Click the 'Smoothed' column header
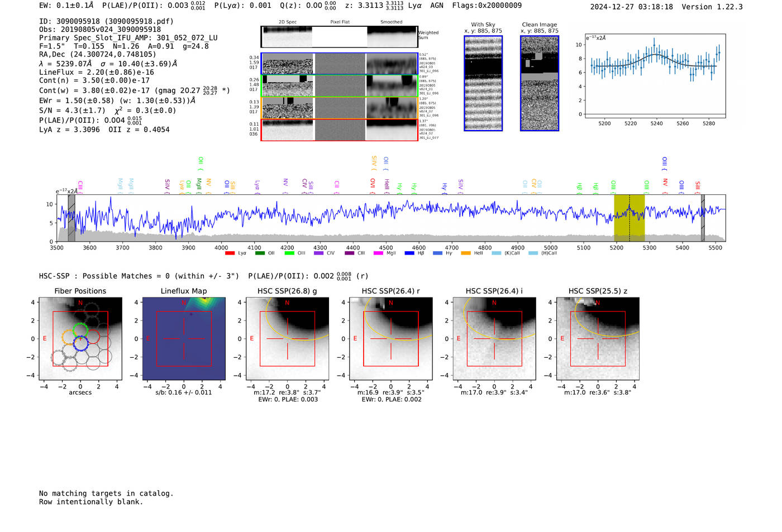Image resolution: width=782 pixels, height=532 pixels. [391, 22]
